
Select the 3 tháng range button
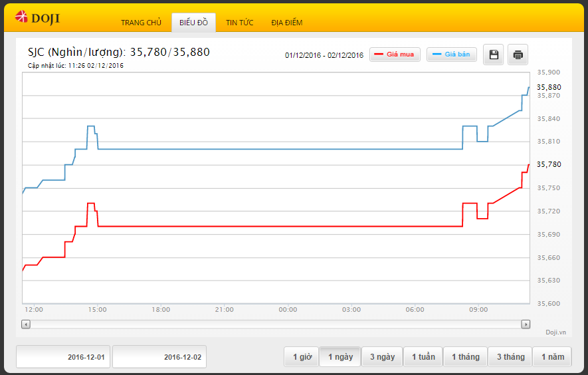pos(510,356)
